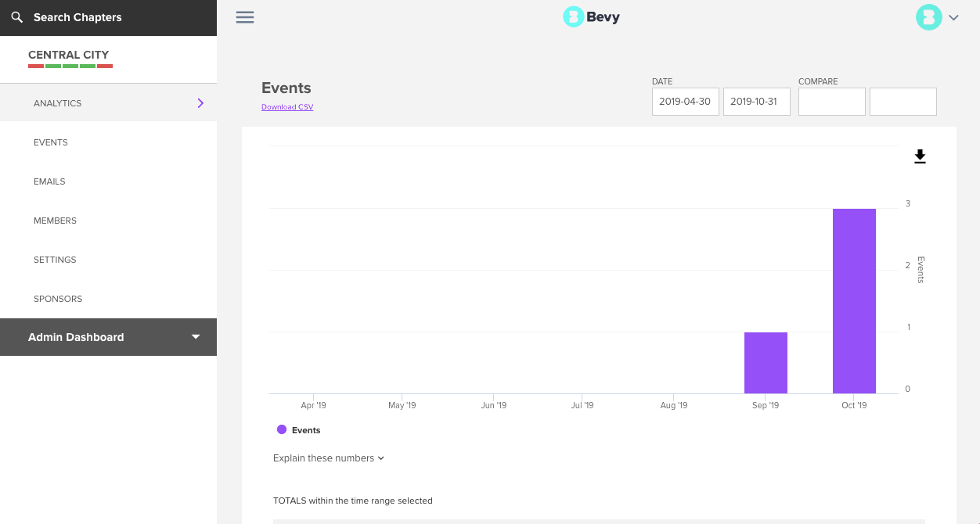Image resolution: width=980 pixels, height=524 pixels.
Task: Edit start date 2019-04-30 field
Action: [x=686, y=102]
